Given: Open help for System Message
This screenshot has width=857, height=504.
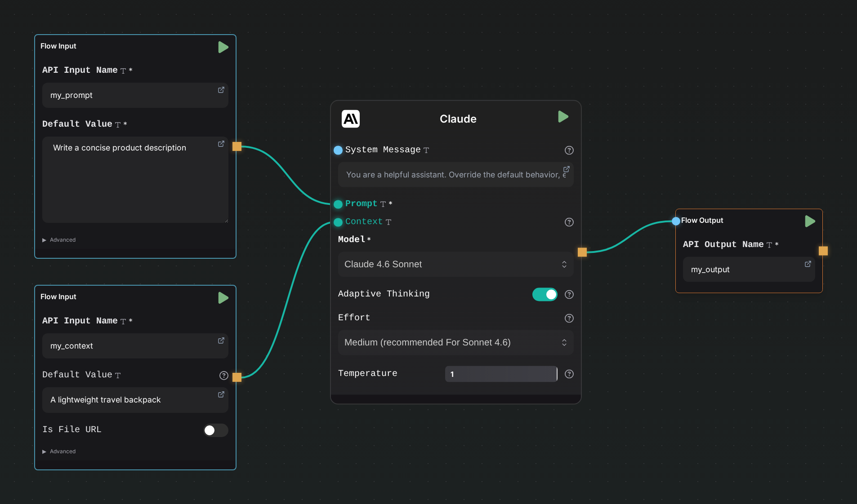Looking at the screenshot, I should click(569, 150).
